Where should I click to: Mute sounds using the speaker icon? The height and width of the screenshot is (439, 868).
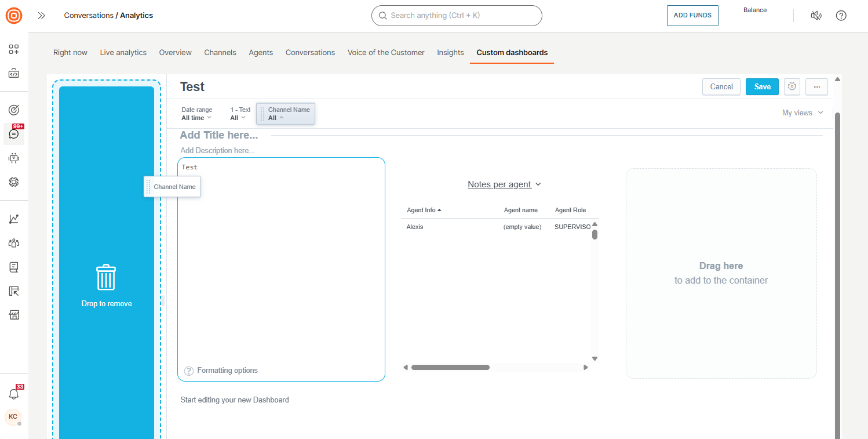tap(816, 16)
